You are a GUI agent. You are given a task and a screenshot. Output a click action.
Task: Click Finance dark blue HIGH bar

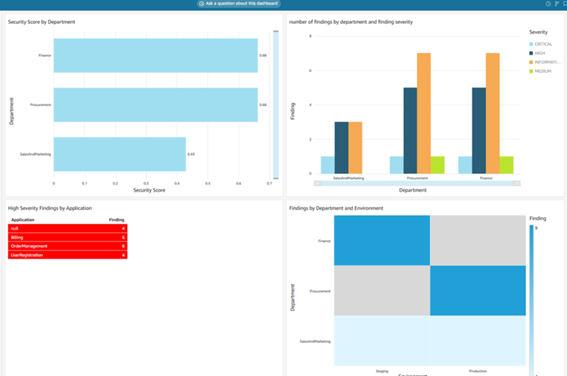click(x=479, y=131)
